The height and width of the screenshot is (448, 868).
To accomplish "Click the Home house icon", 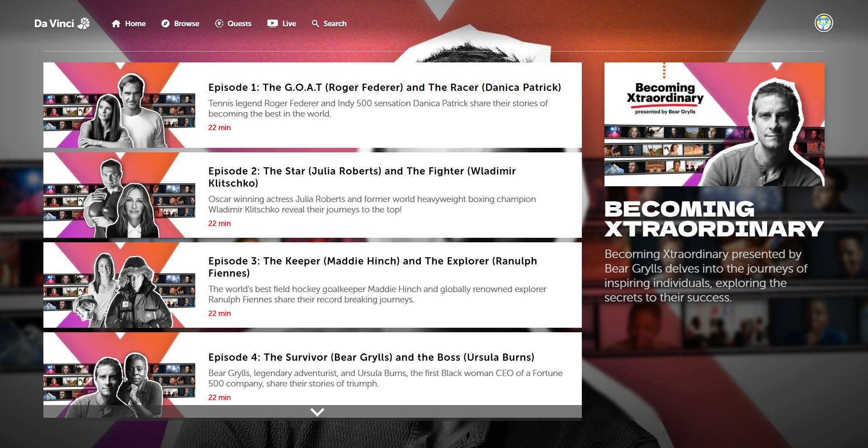I will point(116,24).
